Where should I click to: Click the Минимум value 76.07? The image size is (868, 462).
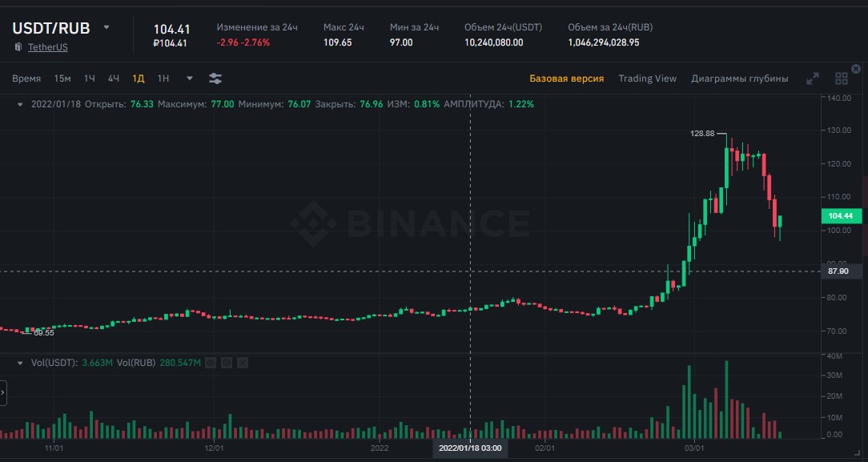pos(299,104)
